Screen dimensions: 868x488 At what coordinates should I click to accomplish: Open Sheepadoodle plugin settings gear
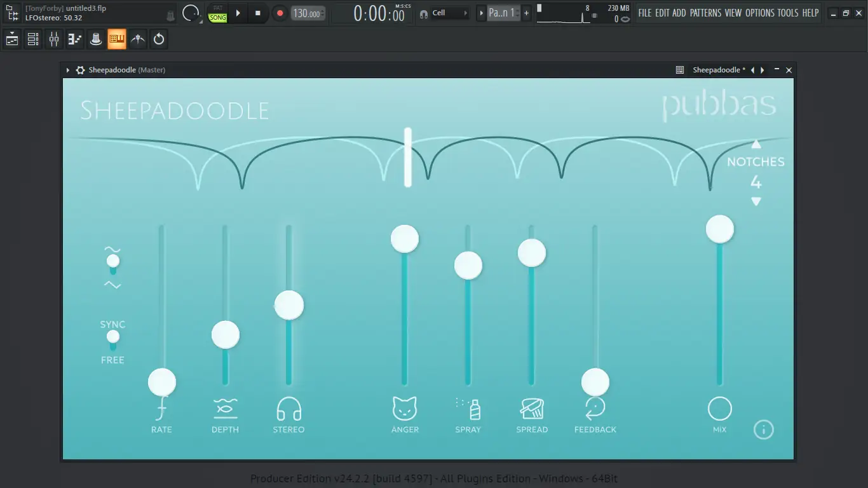point(80,70)
